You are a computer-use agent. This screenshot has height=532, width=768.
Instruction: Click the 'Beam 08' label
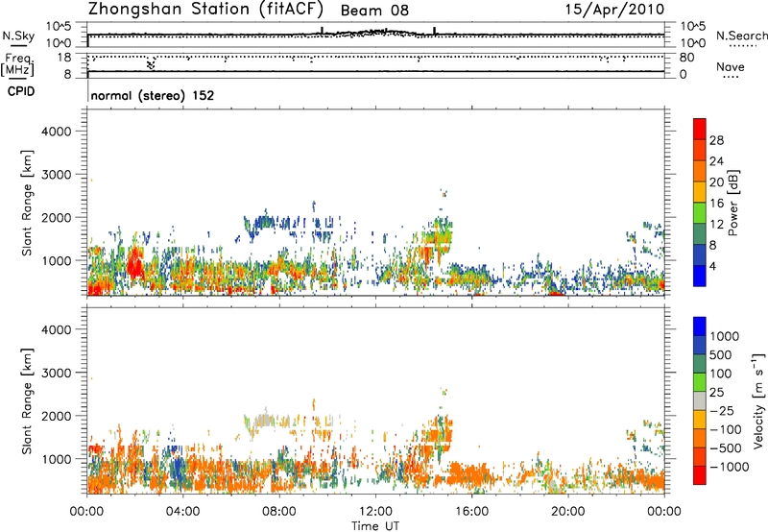pyautogui.click(x=374, y=11)
